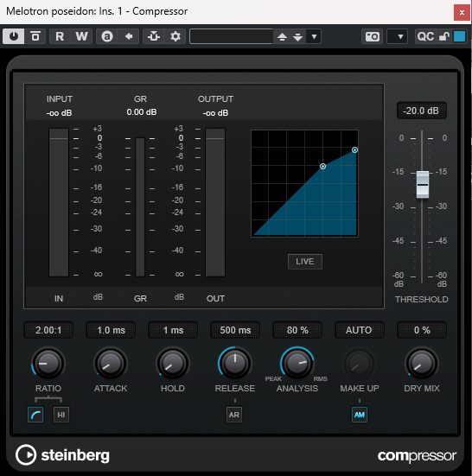
Task: Click the ratio value field 2.00:1
Action: click(48, 330)
